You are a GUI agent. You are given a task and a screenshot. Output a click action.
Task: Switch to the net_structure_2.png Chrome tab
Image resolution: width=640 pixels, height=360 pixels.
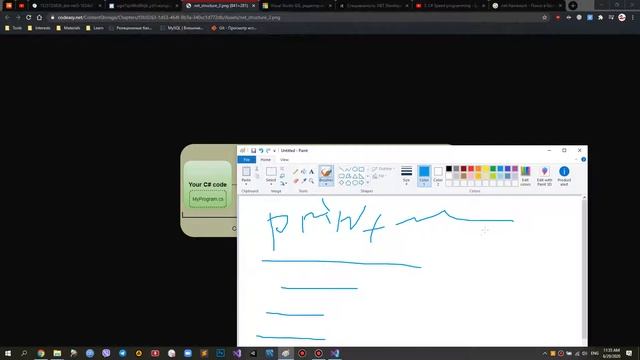click(x=219, y=6)
